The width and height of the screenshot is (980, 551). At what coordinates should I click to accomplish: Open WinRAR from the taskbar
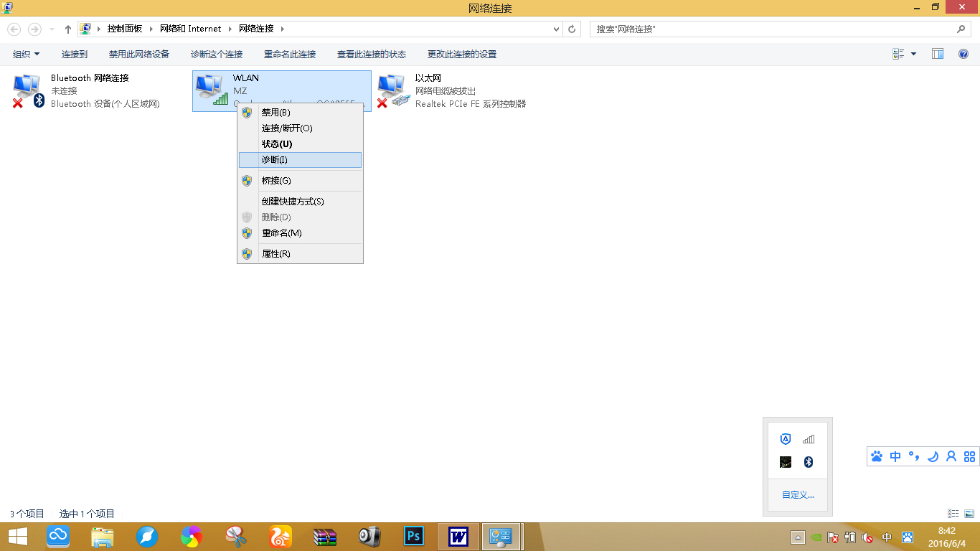[324, 536]
